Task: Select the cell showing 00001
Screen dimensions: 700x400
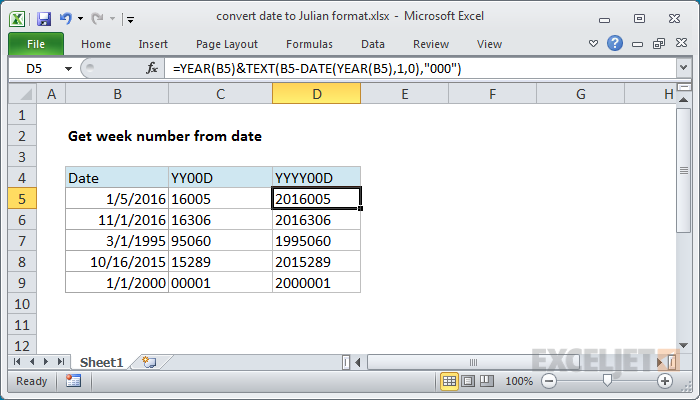Action: 221,283
